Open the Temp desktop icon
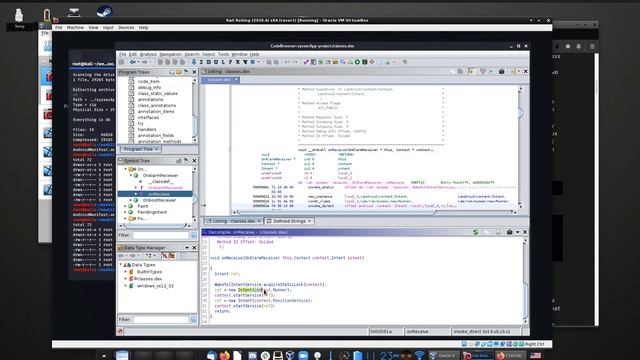The height and width of the screenshot is (360, 640). click(19, 18)
